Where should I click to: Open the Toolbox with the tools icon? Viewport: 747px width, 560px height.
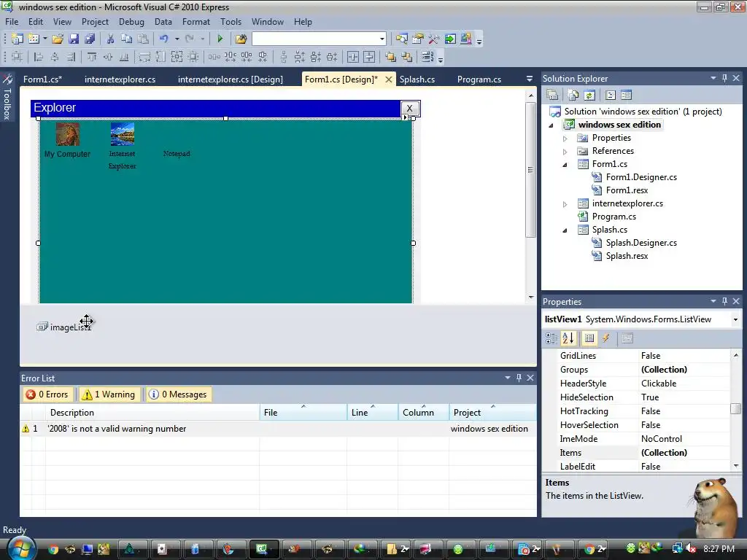tap(433, 39)
